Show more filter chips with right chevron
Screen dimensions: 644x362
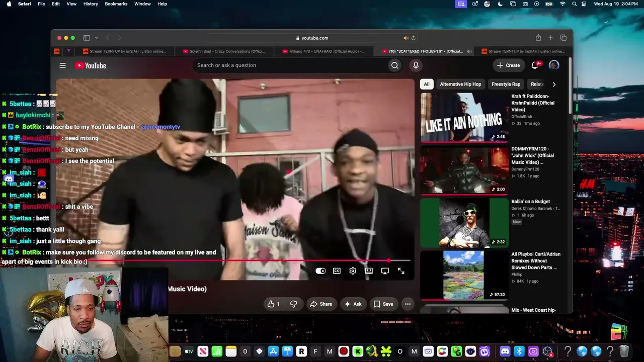(554, 84)
